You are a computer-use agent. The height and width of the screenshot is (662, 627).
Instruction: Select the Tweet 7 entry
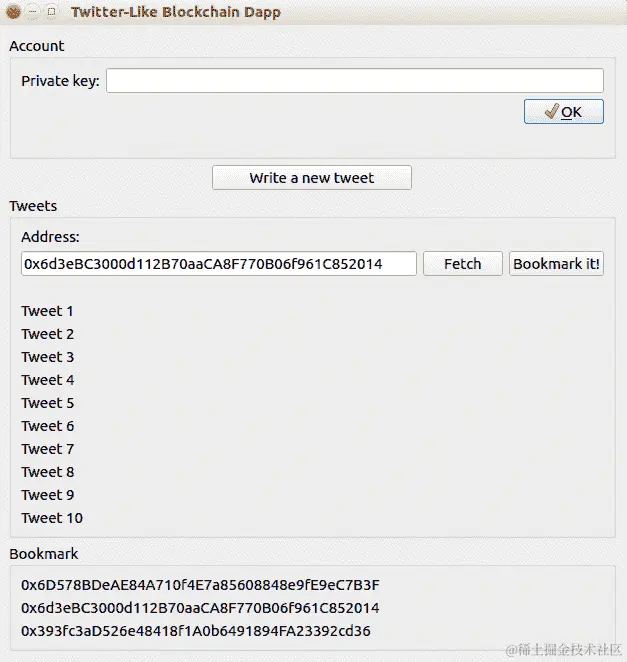(x=48, y=449)
